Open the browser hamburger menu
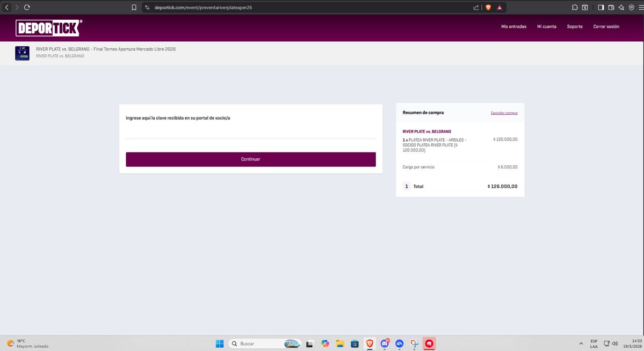Screen dimensions: 644x351 coord(641,8)
